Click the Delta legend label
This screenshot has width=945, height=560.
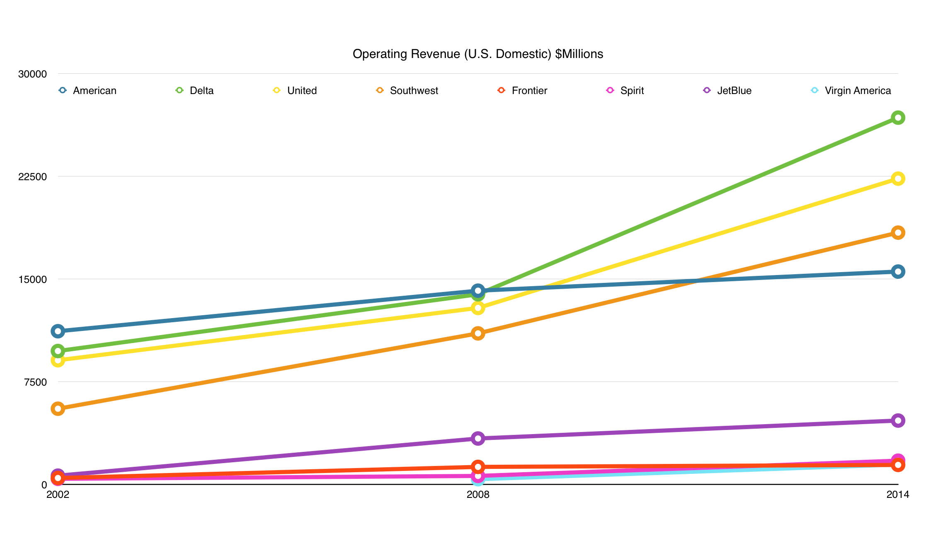tap(201, 91)
